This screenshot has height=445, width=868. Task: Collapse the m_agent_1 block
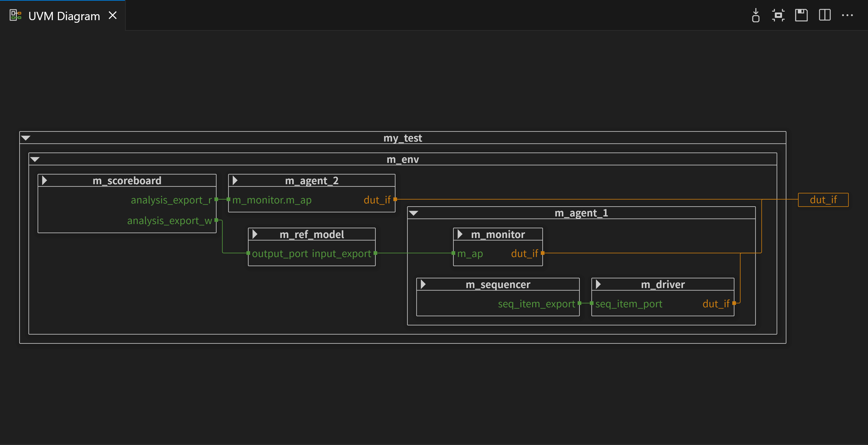pyautogui.click(x=413, y=213)
